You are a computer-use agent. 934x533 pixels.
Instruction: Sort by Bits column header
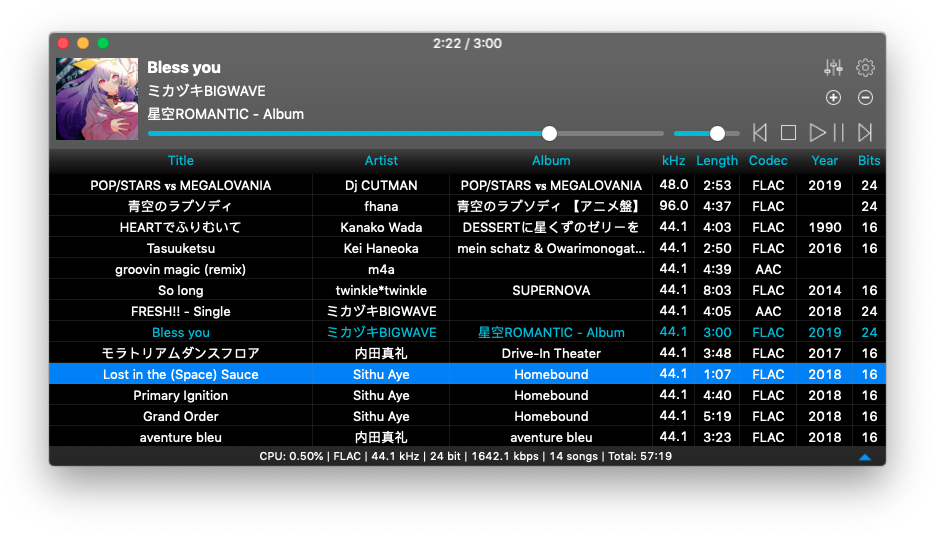coord(869,161)
